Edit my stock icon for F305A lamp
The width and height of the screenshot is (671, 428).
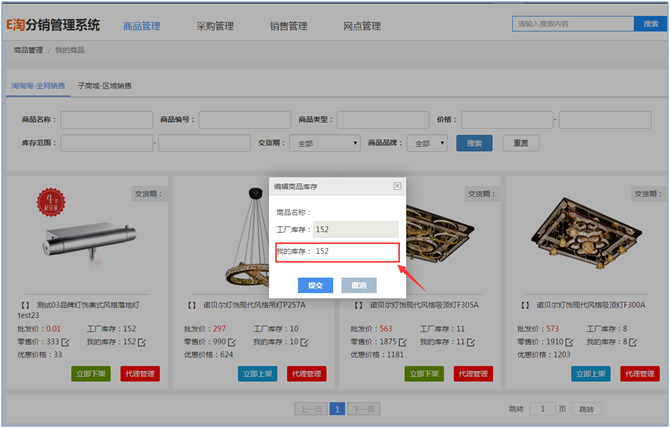click(x=475, y=343)
